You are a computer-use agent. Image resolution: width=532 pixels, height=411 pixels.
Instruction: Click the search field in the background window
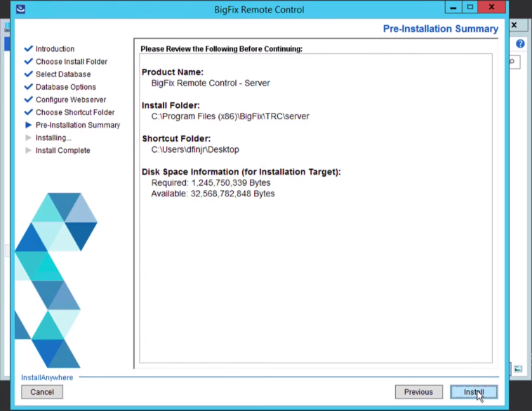[514, 62]
